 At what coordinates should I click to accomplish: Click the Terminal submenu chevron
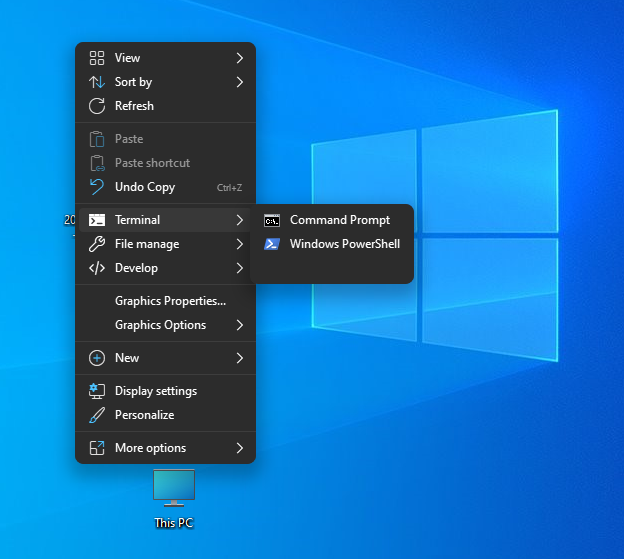(240, 220)
